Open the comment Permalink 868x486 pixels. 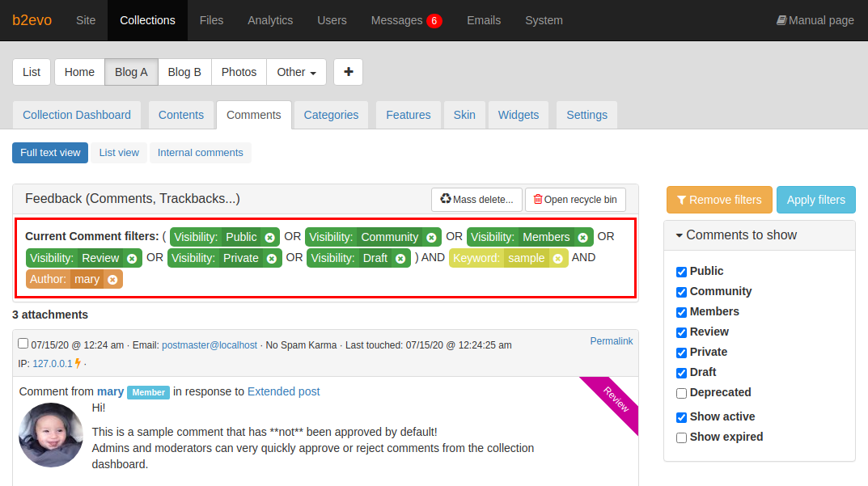pos(611,341)
